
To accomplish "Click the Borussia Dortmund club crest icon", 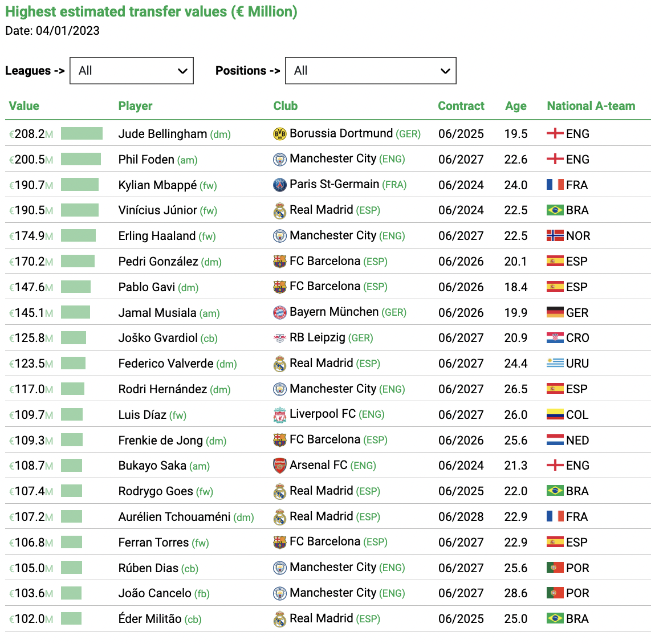I will [x=280, y=134].
